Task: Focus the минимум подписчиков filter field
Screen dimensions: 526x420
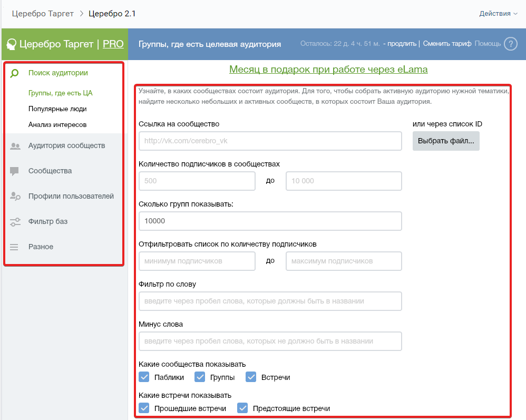Action: (x=197, y=261)
